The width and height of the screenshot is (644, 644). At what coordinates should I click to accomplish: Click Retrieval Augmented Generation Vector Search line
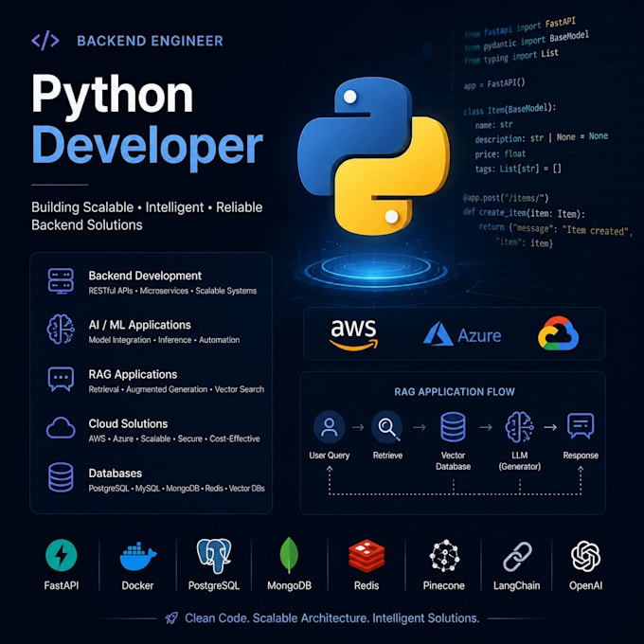tap(176, 389)
